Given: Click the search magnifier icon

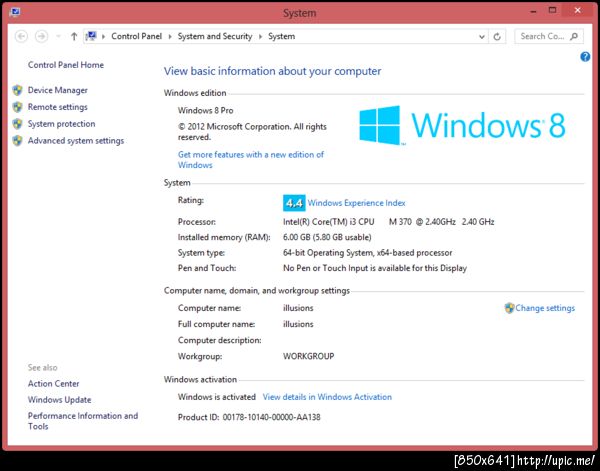Looking at the screenshot, I should pos(574,36).
